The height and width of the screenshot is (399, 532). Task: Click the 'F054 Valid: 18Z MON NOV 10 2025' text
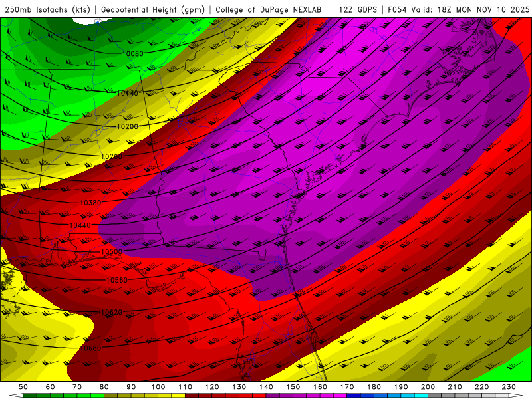(458, 10)
